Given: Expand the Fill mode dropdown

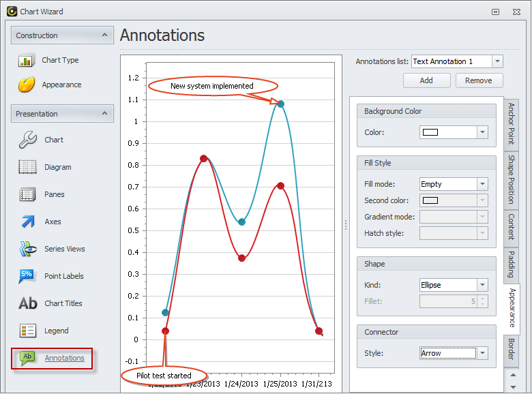Looking at the screenshot, I should (x=482, y=184).
